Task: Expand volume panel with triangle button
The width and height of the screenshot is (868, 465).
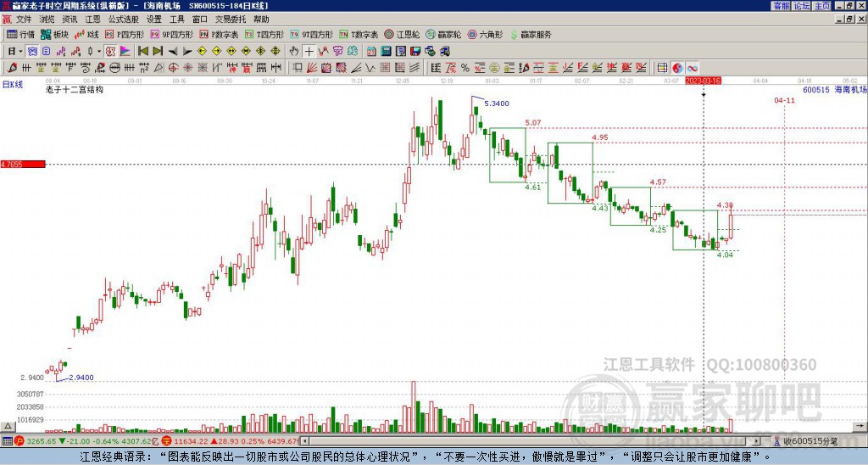Action: coord(8,426)
